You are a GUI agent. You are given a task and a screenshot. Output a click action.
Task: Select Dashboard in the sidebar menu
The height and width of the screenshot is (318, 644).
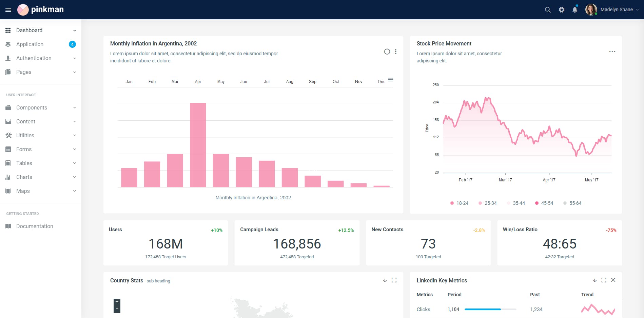(29, 30)
